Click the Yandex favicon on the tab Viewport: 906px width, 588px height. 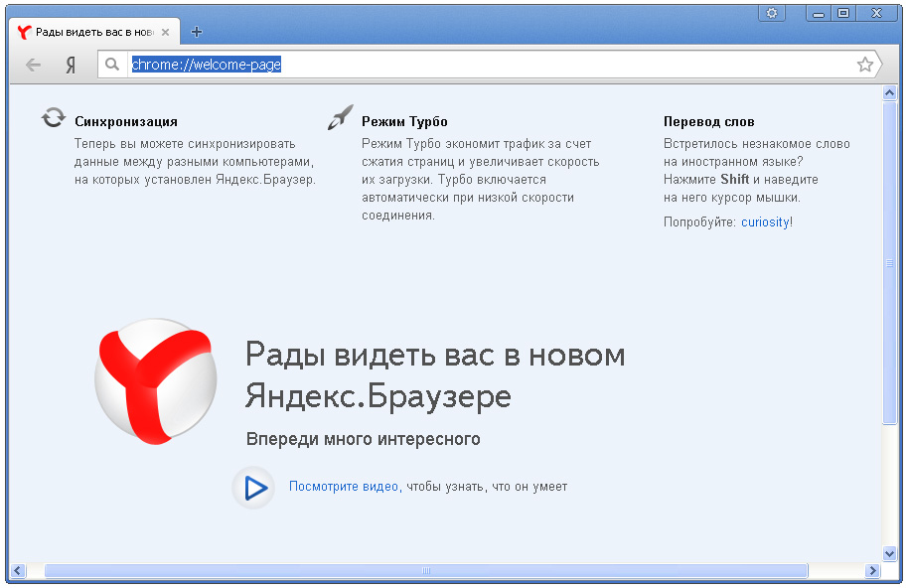[x=24, y=33]
